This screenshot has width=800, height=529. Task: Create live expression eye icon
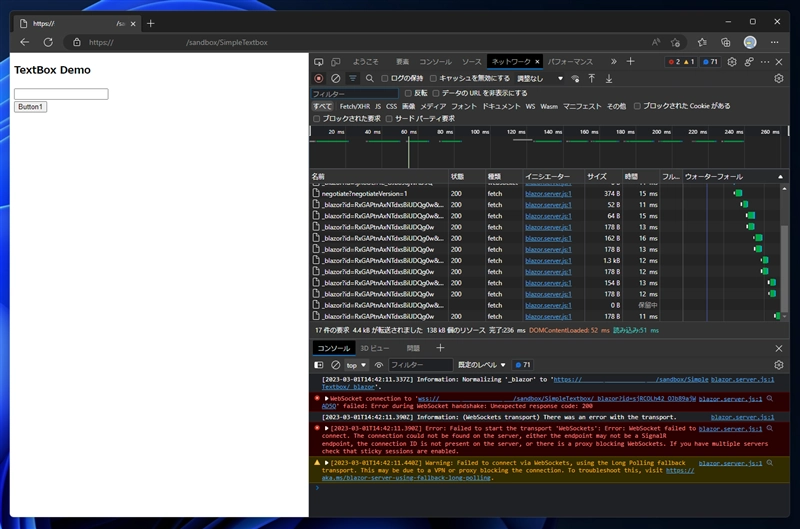[379, 365]
